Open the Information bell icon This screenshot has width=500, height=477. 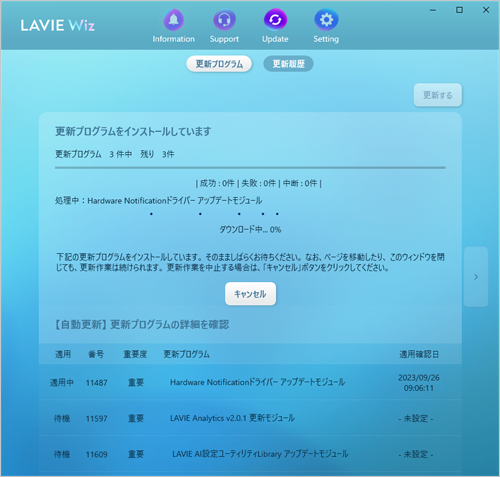(x=174, y=20)
